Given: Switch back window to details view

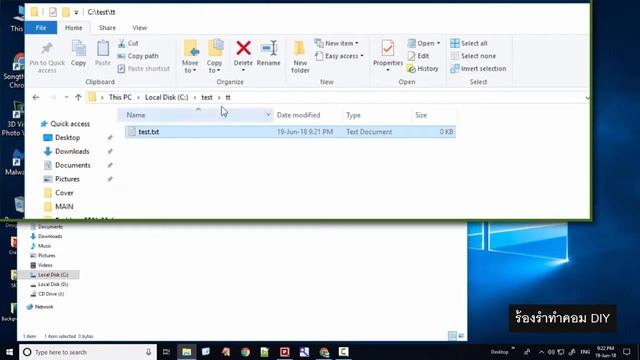Looking at the screenshot, I should (452, 336).
